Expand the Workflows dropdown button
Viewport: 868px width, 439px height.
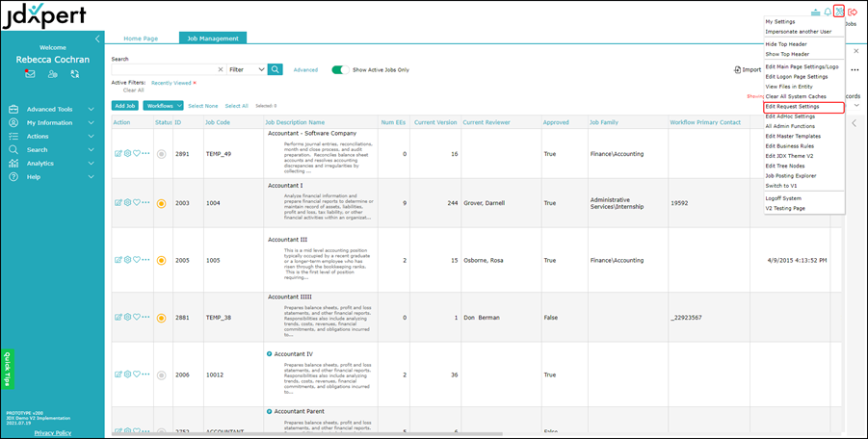click(x=163, y=106)
